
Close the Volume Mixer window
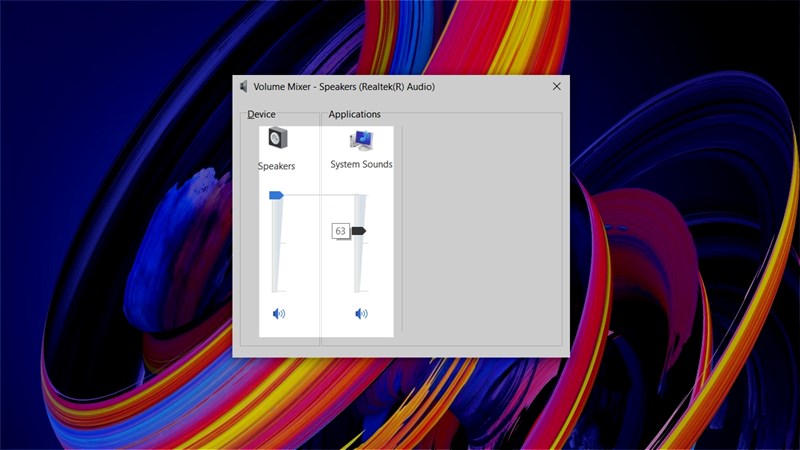click(x=556, y=87)
